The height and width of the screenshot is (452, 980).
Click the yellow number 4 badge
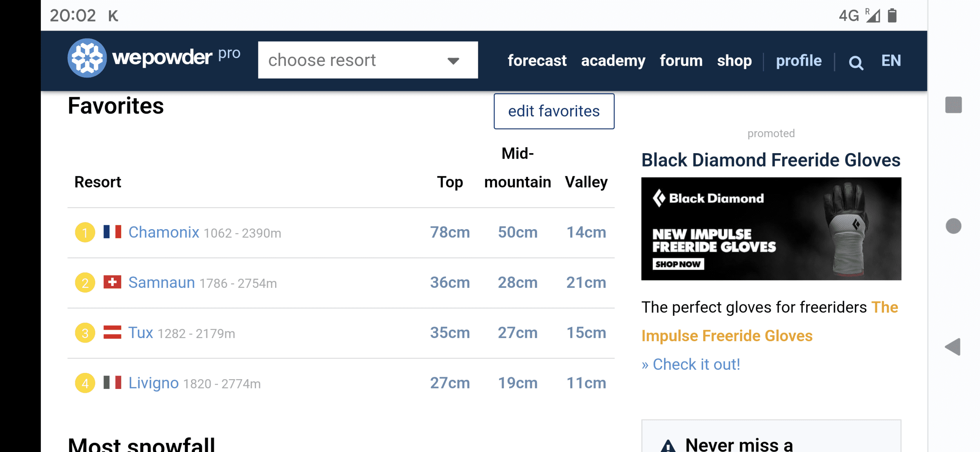(x=85, y=383)
